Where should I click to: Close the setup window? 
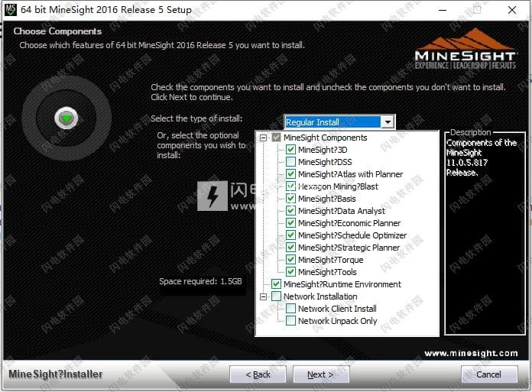coord(511,10)
